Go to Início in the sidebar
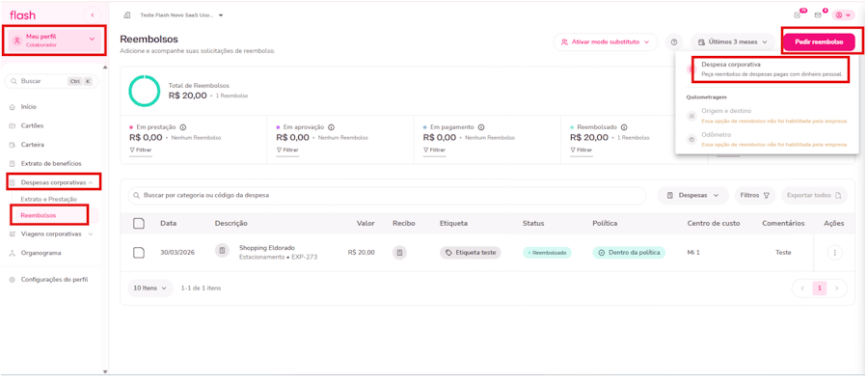Screen dimensions: 868x385 coord(28,107)
